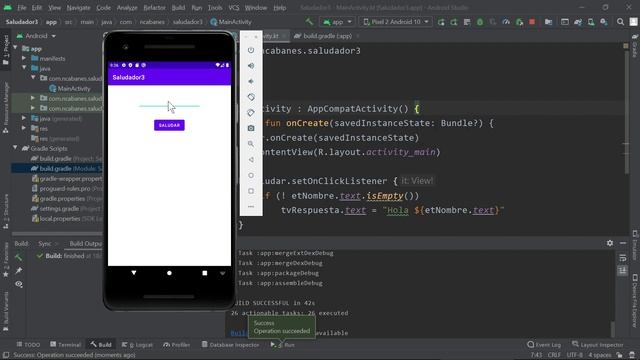Take an emulator screenshot with camera icon
This screenshot has width=640, height=360.
click(251, 128)
